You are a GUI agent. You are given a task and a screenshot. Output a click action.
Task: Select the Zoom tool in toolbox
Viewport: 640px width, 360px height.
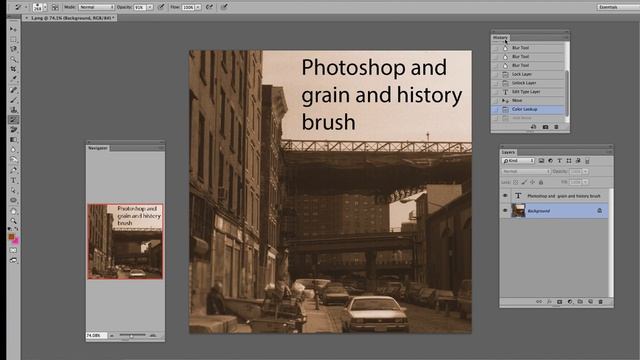coord(13,221)
